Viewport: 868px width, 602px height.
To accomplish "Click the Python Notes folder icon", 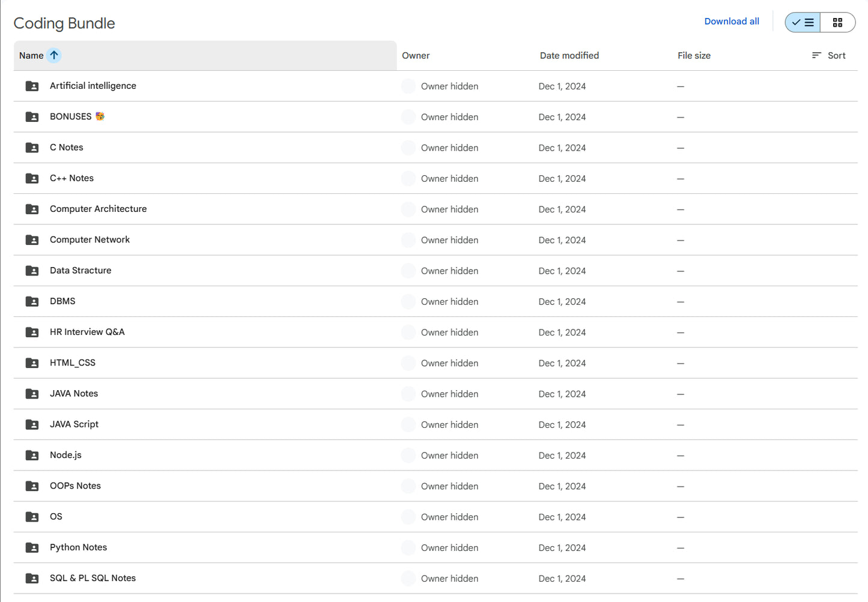I will pyautogui.click(x=32, y=547).
